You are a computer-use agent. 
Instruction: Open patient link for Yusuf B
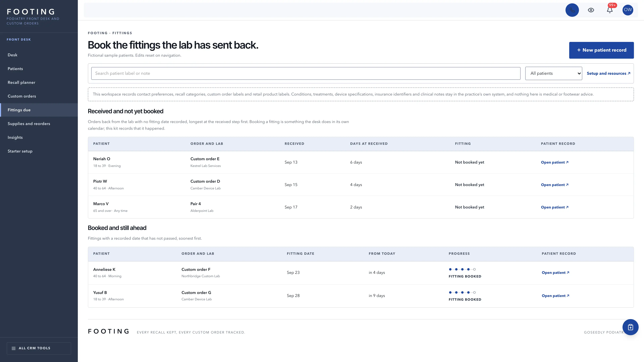pyautogui.click(x=555, y=296)
